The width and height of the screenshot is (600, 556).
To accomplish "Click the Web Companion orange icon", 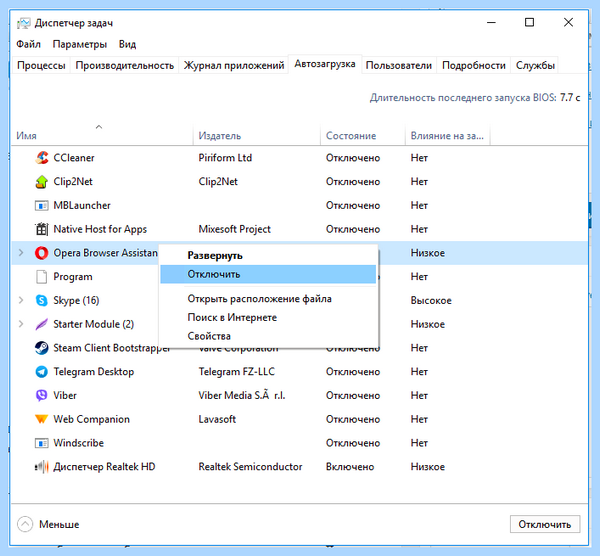I will (x=42, y=419).
